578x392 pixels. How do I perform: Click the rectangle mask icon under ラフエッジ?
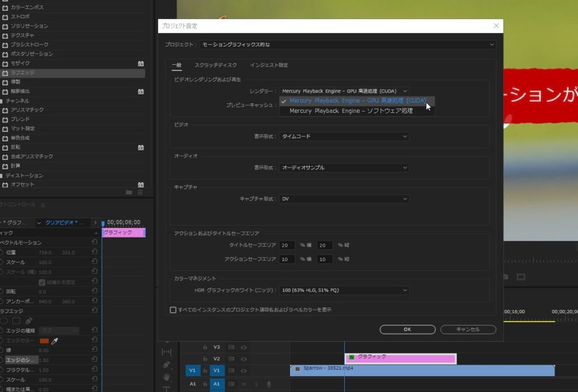[16, 320]
